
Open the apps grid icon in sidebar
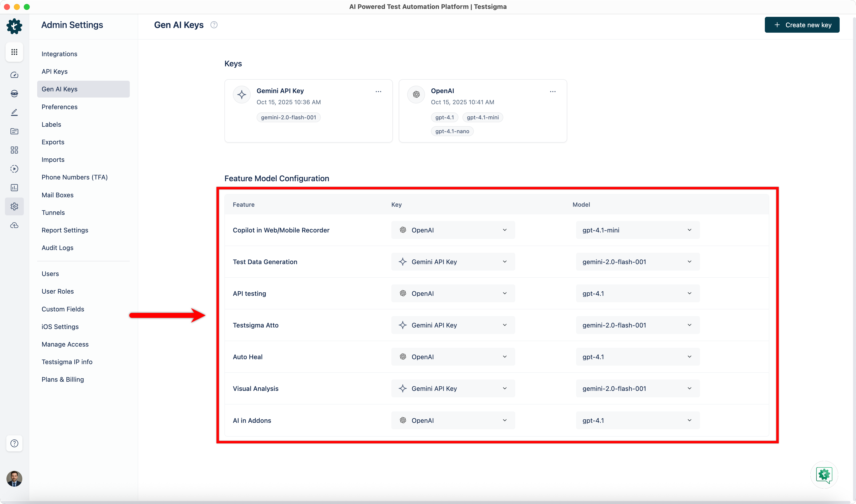[14, 52]
